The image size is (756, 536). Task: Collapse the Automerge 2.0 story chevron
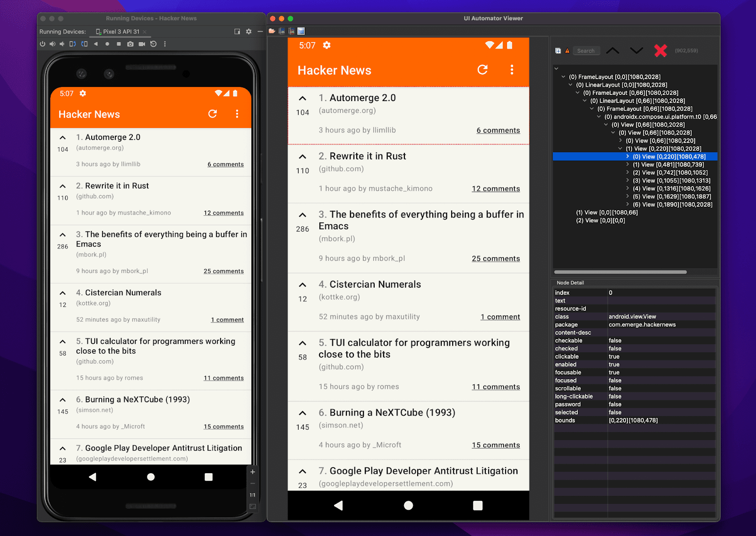click(63, 137)
